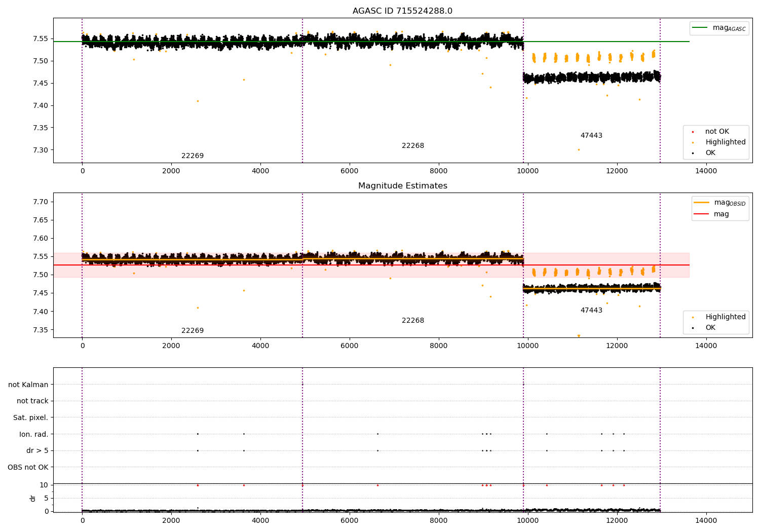Image resolution: width=760 pixels, height=532 pixels.
Task: Click the '7.35' y-axis tick in the middle plot
Action: pos(40,330)
